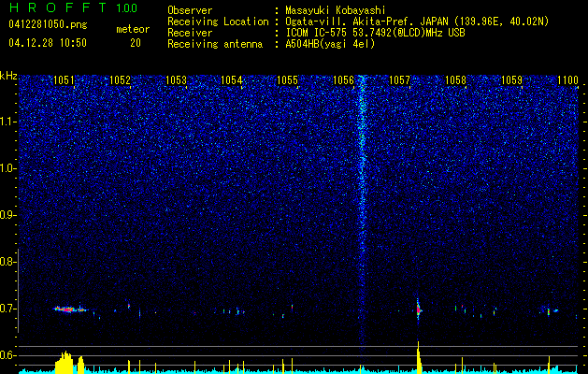
Task: Click the long meteor echo at 1051
Action: (x=70, y=309)
